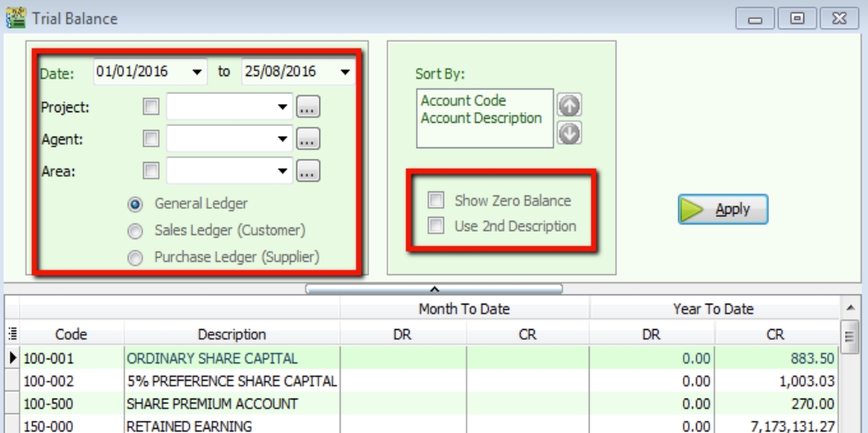Open the Area lookup ellipsis button
868x433 pixels.
(x=308, y=171)
